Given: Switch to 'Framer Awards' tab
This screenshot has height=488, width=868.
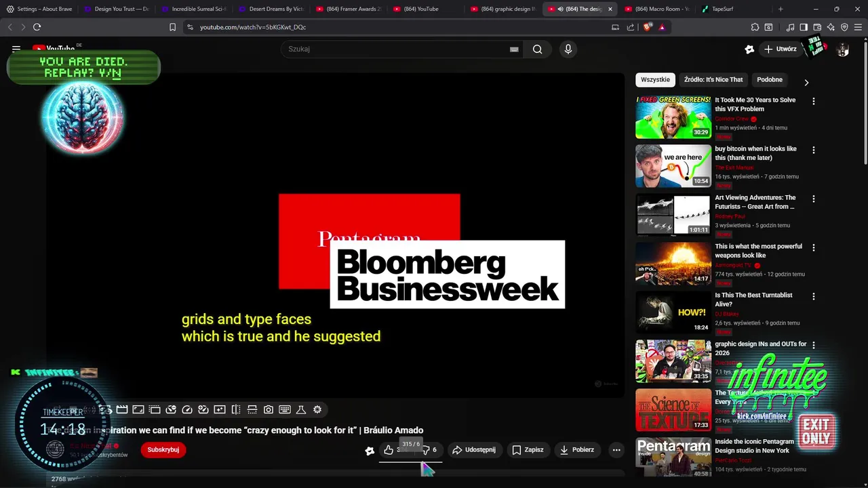Looking at the screenshot, I should point(348,9).
